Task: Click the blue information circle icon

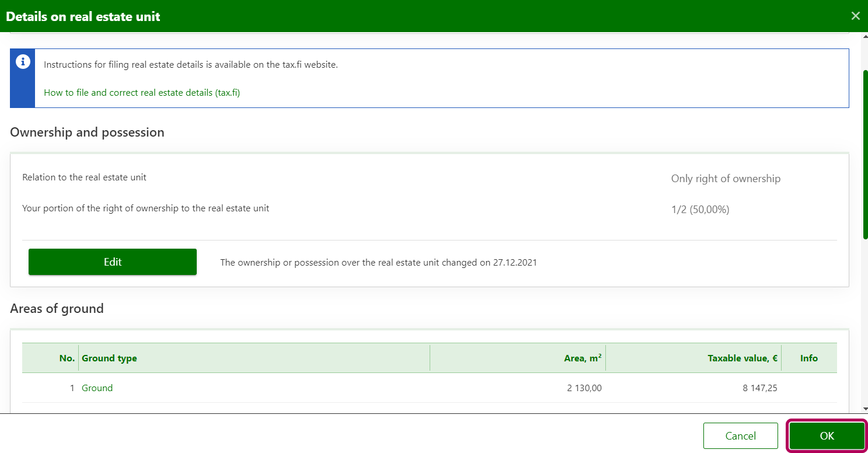Action: 23,62
